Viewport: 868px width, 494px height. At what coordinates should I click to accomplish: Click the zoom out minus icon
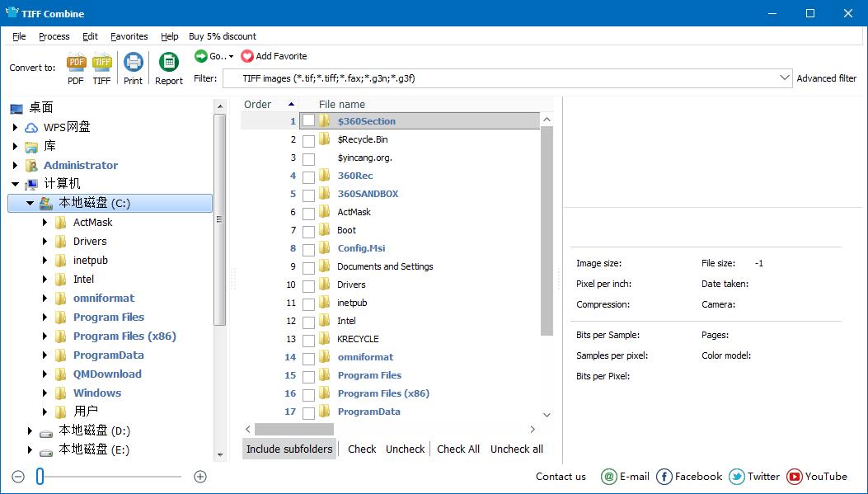coord(18,476)
